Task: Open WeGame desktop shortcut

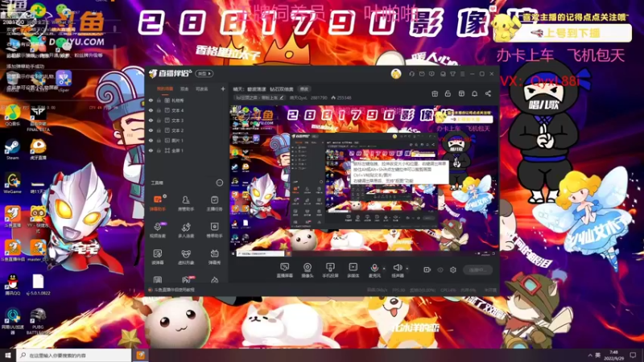Action: 12,183
